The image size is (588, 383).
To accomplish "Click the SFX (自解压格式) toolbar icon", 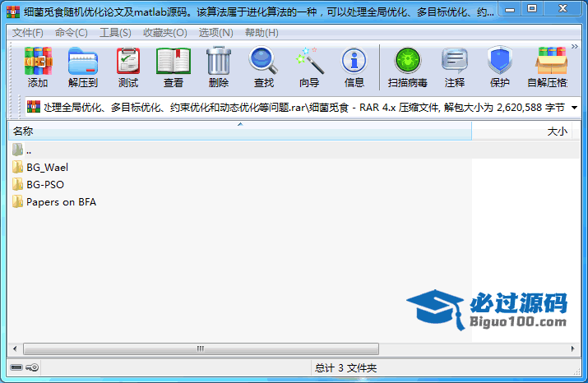I will click(549, 67).
